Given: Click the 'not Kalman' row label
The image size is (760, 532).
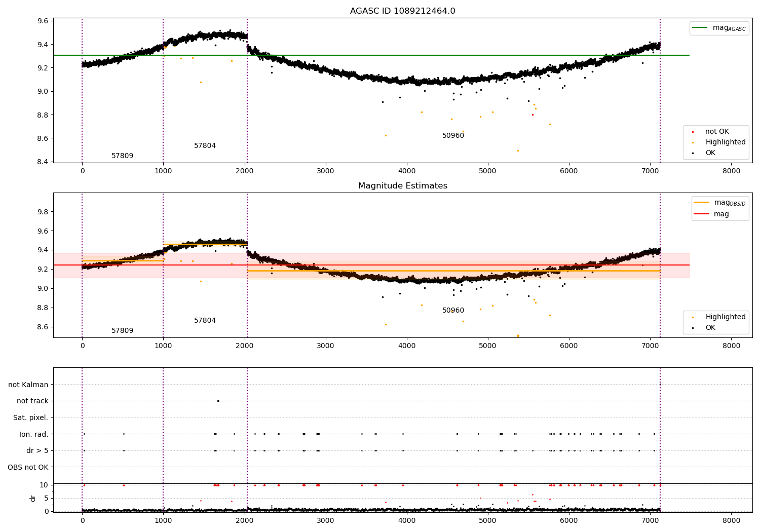Looking at the screenshot, I should (x=28, y=385).
